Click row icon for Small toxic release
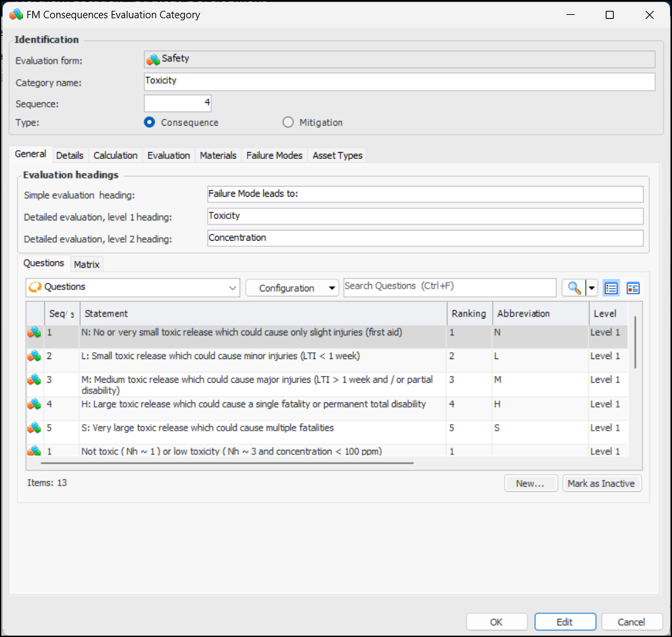672x637 pixels. tap(35, 356)
